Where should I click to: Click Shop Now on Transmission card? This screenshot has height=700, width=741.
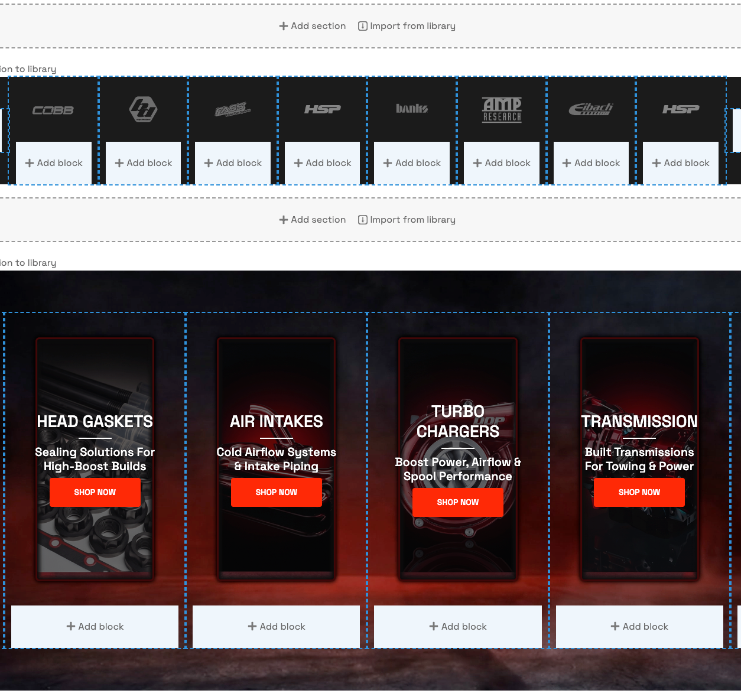coord(639,492)
